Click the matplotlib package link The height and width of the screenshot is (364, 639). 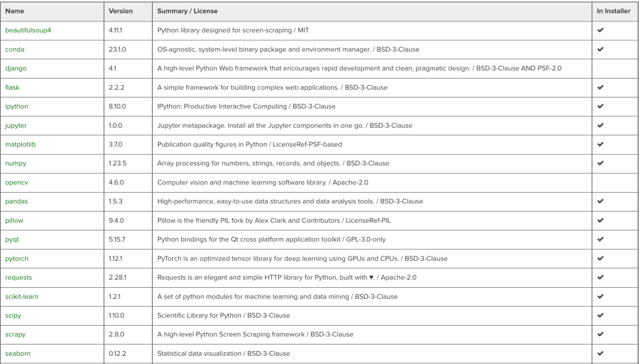pyautogui.click(x=20, y=145)
